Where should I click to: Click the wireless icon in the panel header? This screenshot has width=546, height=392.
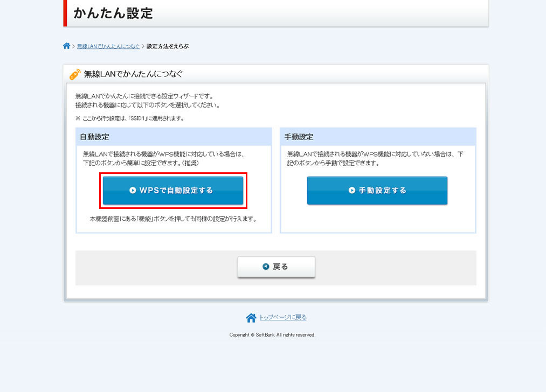coord(75,74)
